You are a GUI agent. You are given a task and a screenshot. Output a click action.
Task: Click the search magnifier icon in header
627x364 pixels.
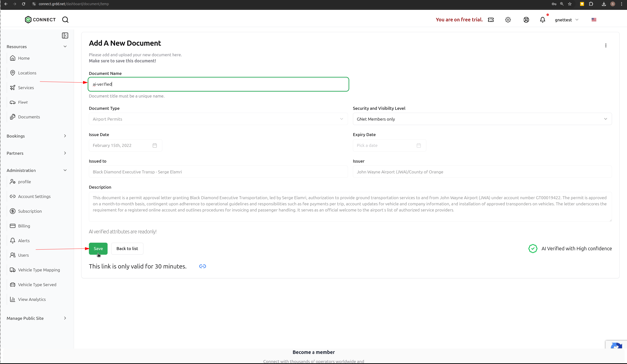tap(65, 20)
